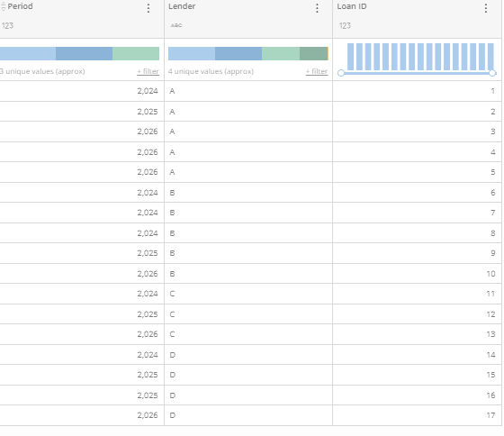Click the 123 type icon under Loan ID
Screen dimensions: 504x436
pyautogui.click(x=345, y=26)
